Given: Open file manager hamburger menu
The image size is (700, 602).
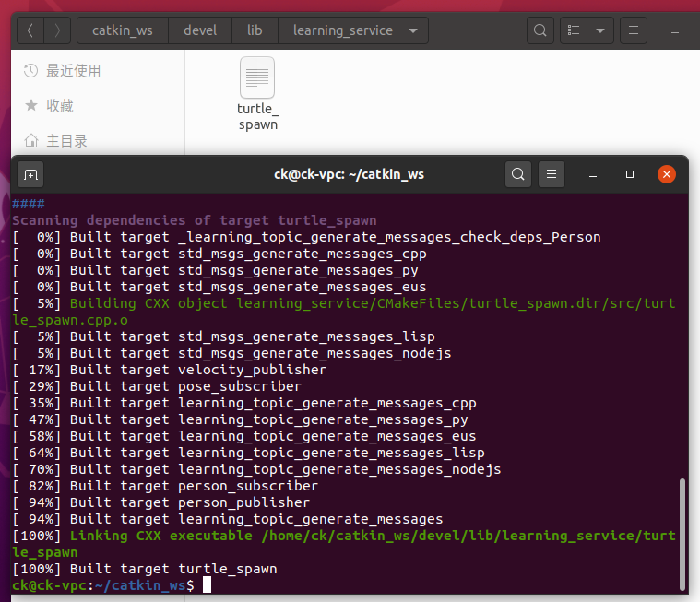Looking at the screenshot, I should pyautogui.click(x=634, y=30).
